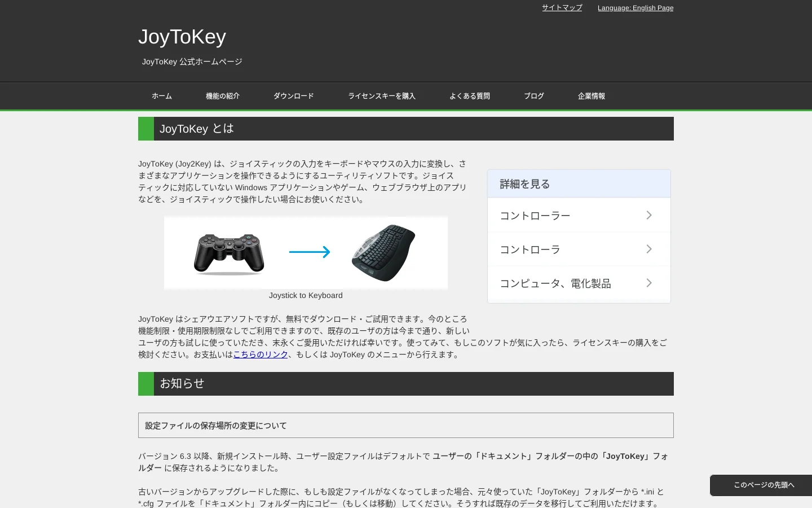Open the 企業情報 menu item
This screenshot has width=812, height=508.
pos(592,96)
